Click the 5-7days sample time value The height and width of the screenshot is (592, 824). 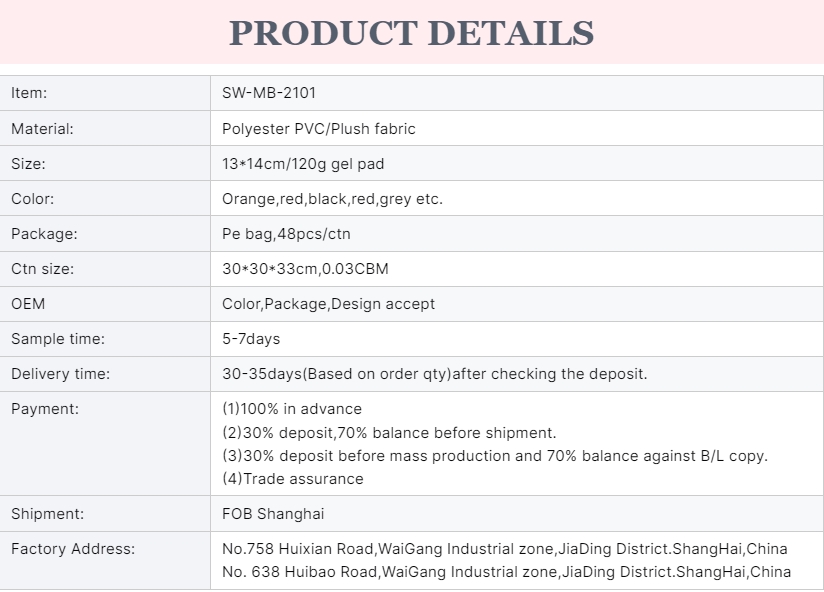[x=251, y=338]
